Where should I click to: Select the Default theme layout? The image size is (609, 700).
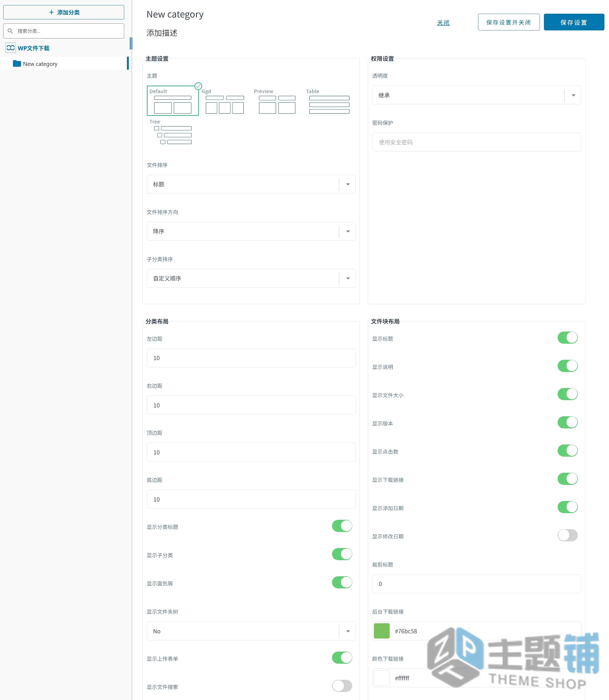(173, 101)
